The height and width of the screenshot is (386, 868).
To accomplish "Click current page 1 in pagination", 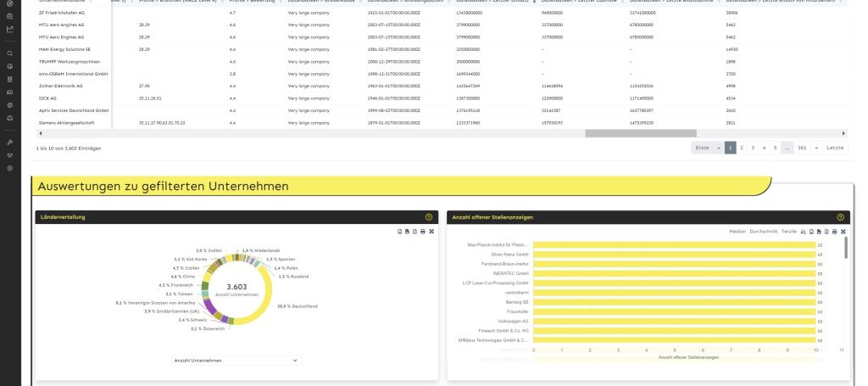I will pos(730,148).
